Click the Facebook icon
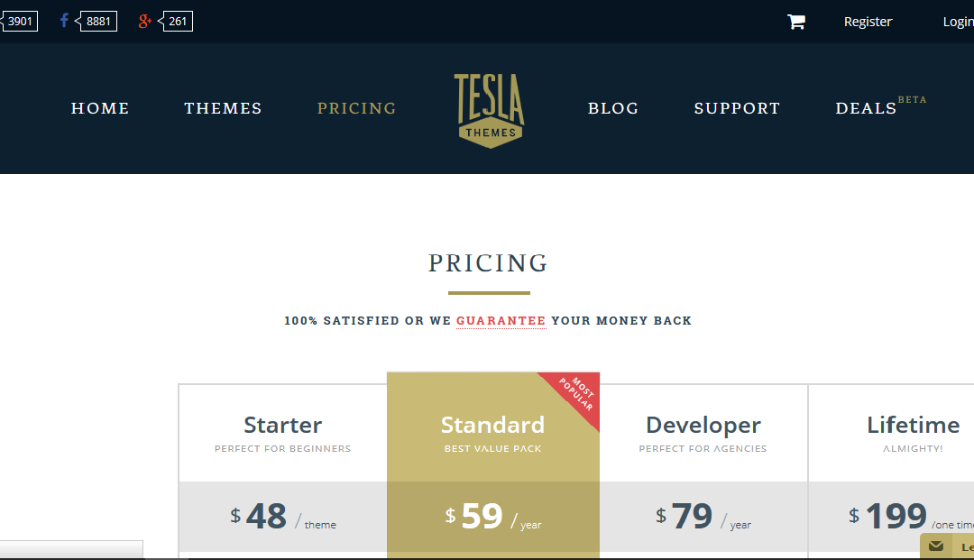This screenshot has height=560, width=974. coord(64,21)
